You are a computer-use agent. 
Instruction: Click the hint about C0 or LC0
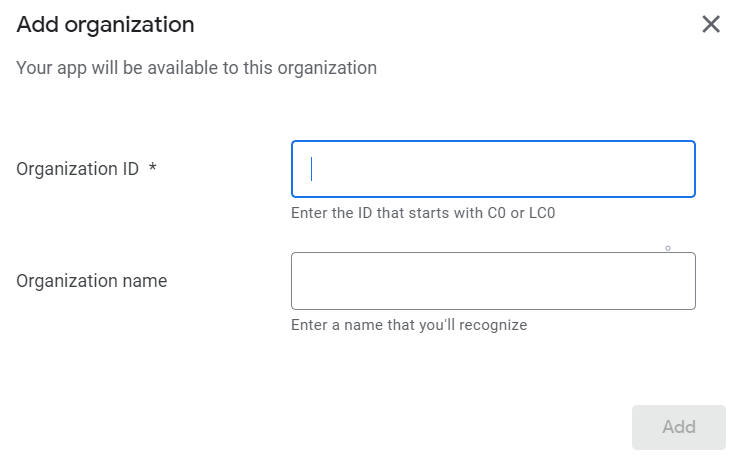pyautogui.click(x=422, y=213)
